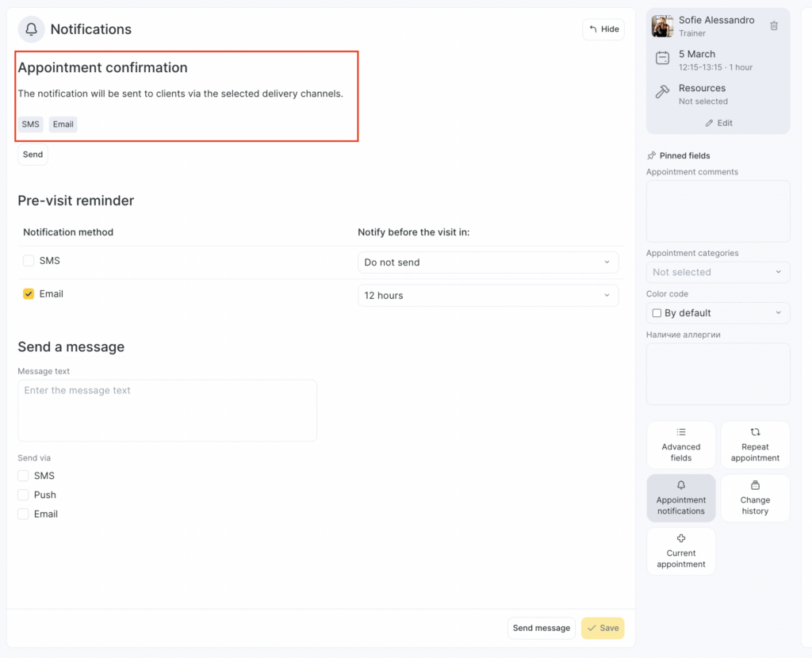The width and height of the screenshot is (812, 658).
Task: Click the Hide button
Action: (x=603, y=29)
